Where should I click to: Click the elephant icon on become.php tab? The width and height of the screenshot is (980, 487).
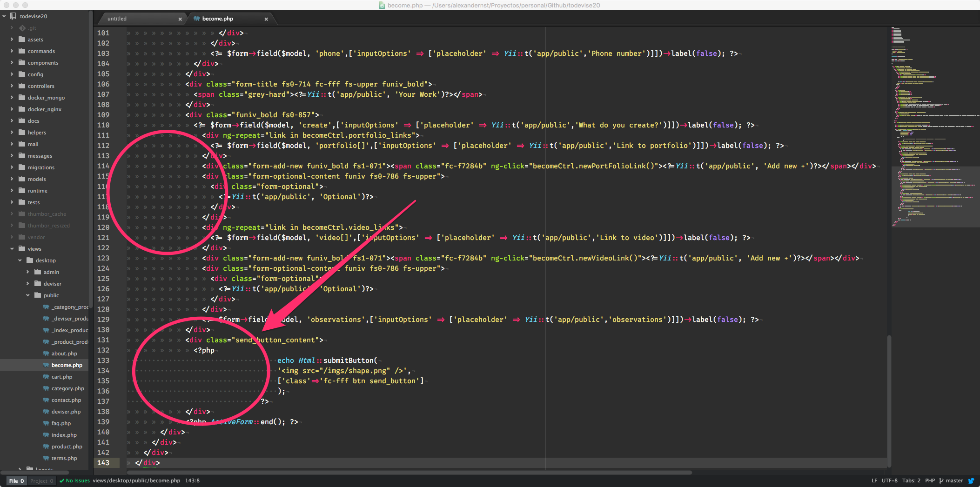(197, 19)
